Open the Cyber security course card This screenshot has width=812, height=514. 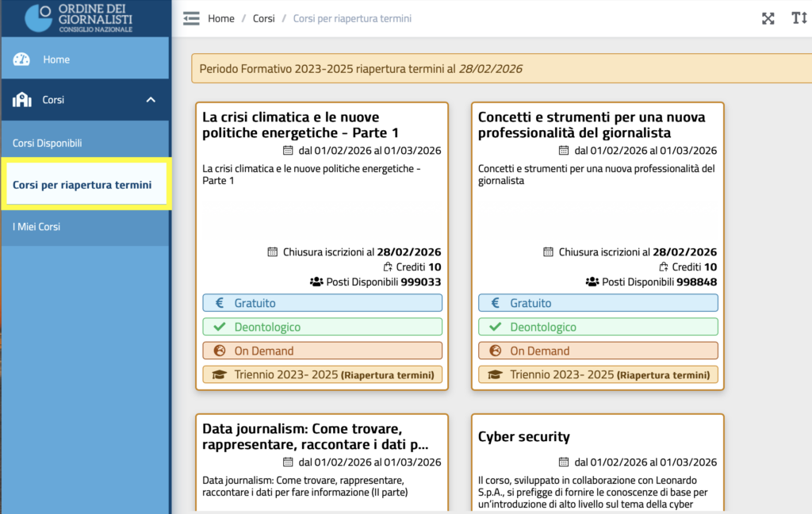[x=523, y=437]
